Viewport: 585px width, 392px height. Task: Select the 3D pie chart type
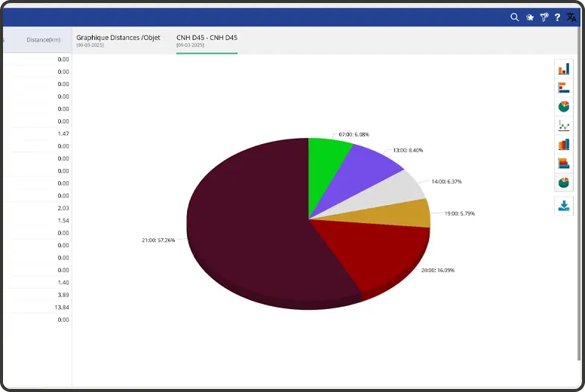click(x=564, y=182)
